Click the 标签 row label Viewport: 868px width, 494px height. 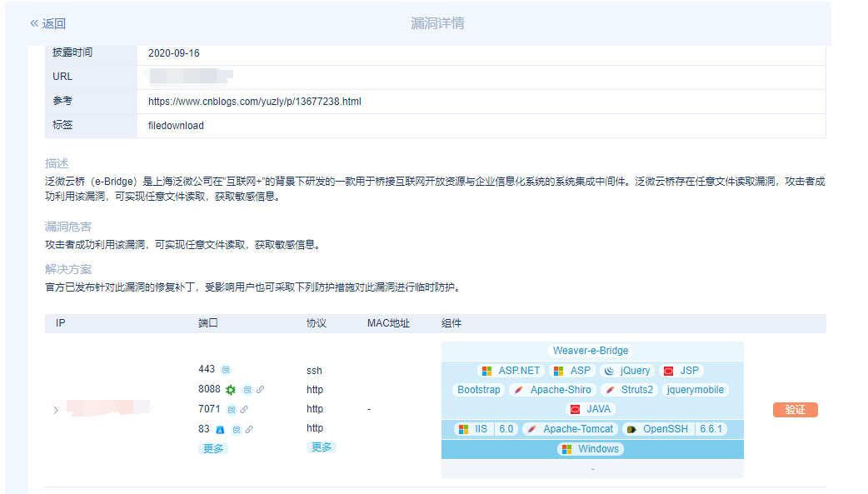(62, 125)
